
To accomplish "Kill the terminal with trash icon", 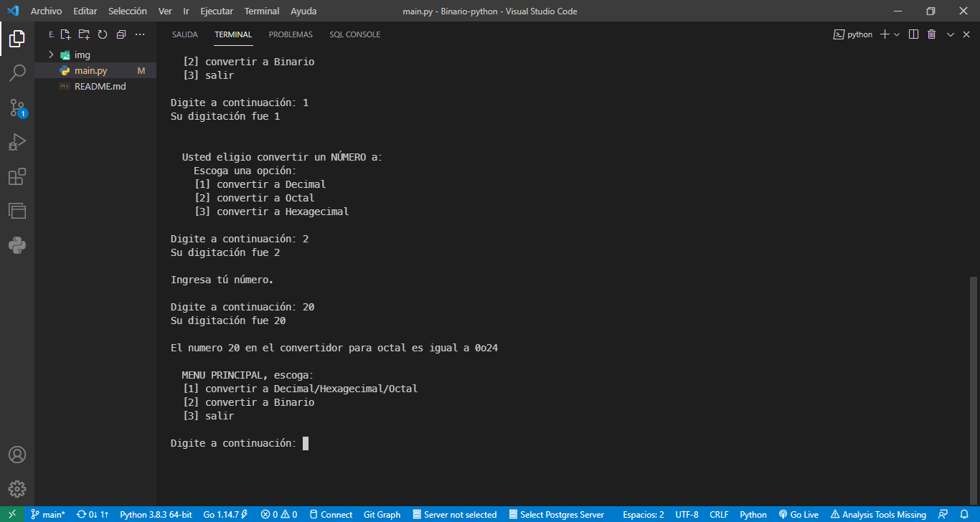I will tap(931, 34).
